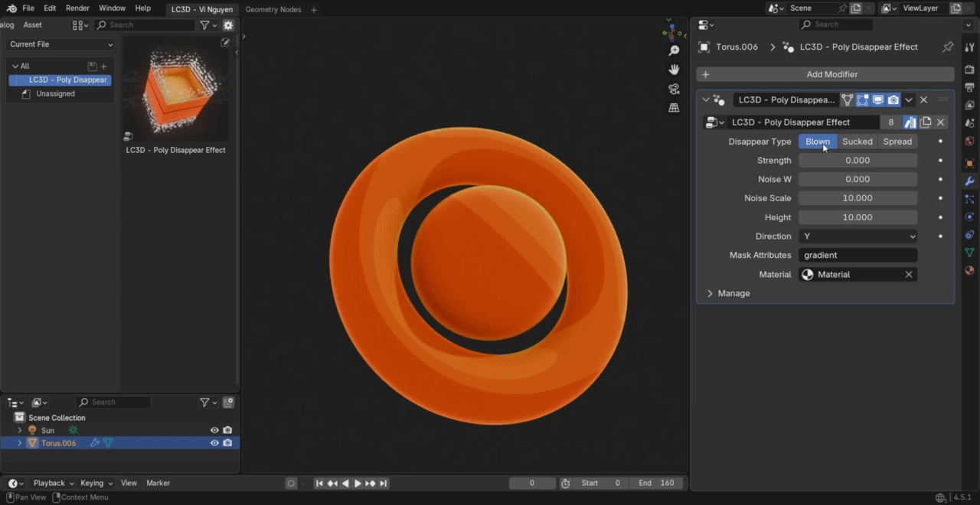Disable Sun in renders camera icon
The image size is (980, 505).
227,431
